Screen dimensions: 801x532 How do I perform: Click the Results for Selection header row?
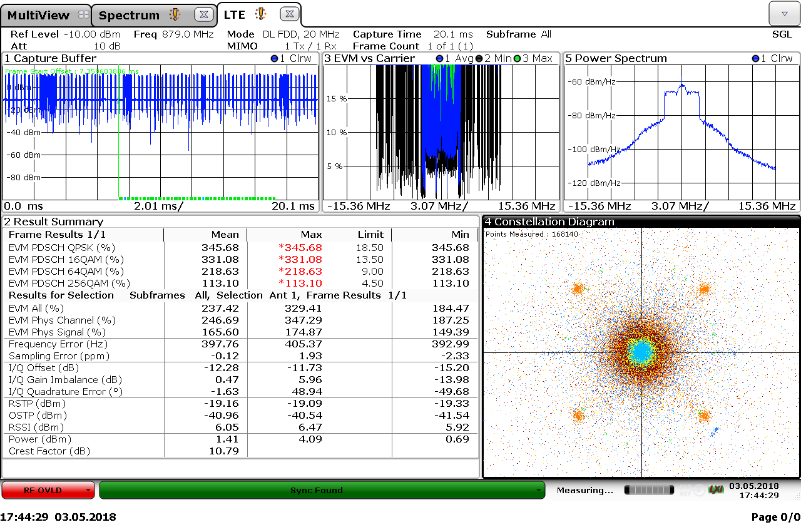tap(208, 295)
